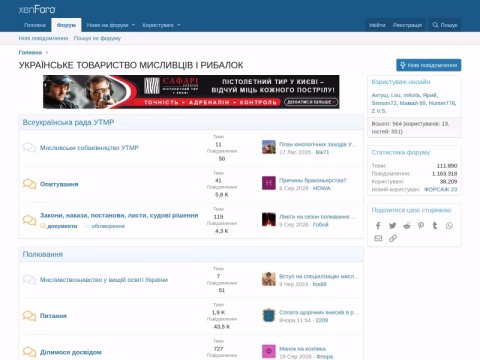Share page on Pinterest icon

tap(421, 226)
